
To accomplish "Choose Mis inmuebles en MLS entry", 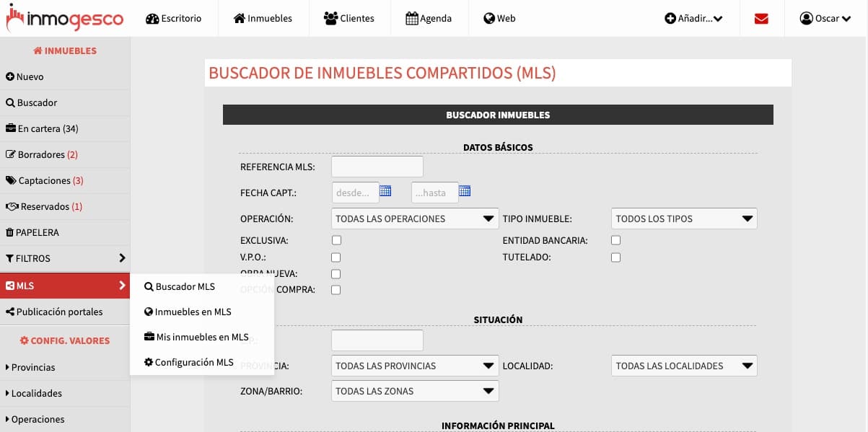I will [201, 337].
